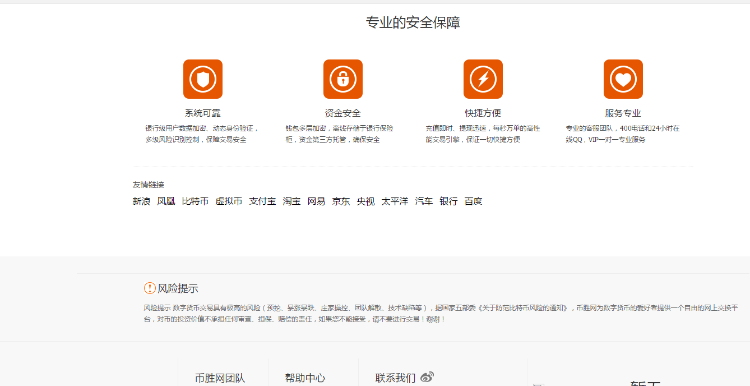Click the 快捷方便 feature title
The image size is (750, 386).
click(x=483, y=113)
